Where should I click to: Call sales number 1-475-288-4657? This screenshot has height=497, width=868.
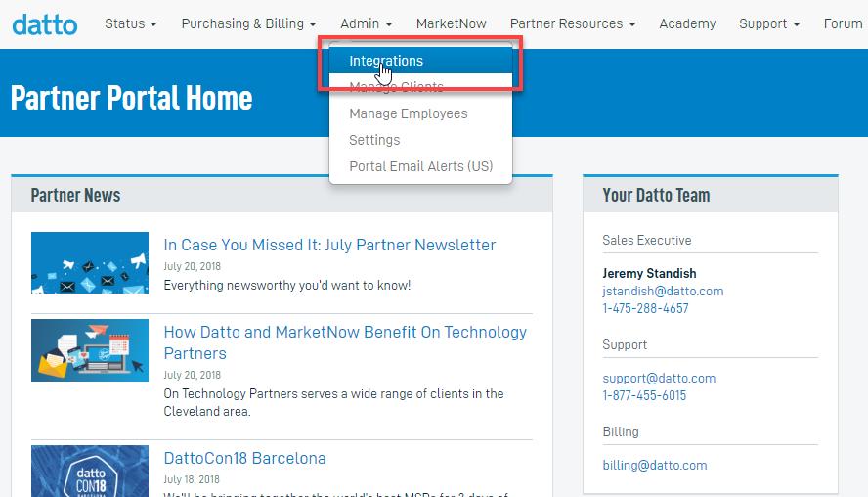(645, 308)
